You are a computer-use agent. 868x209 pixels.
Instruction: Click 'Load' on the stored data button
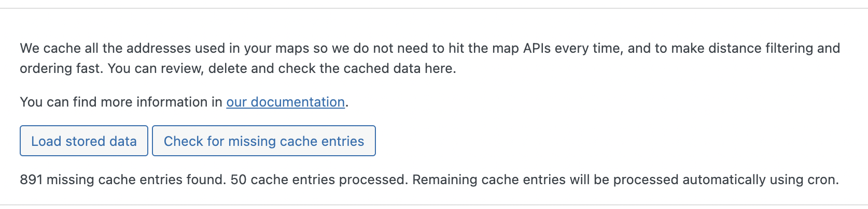[46, 141]
